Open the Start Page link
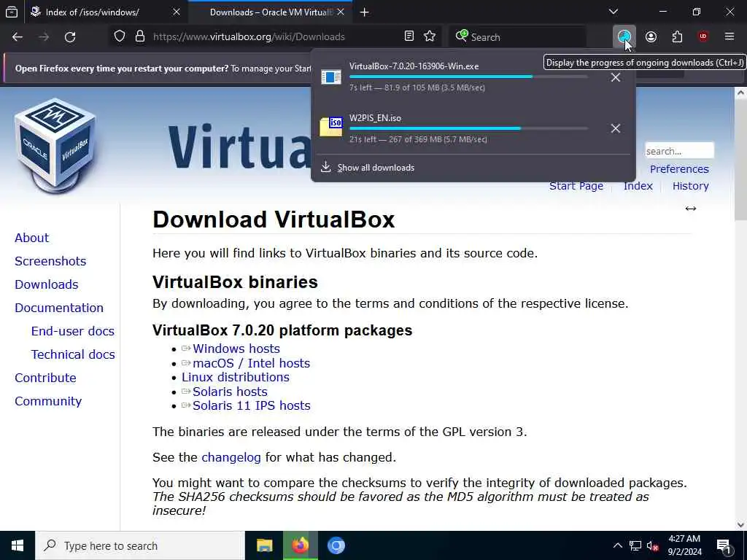Viewport: 747px width, 560px height. point(576,186)
